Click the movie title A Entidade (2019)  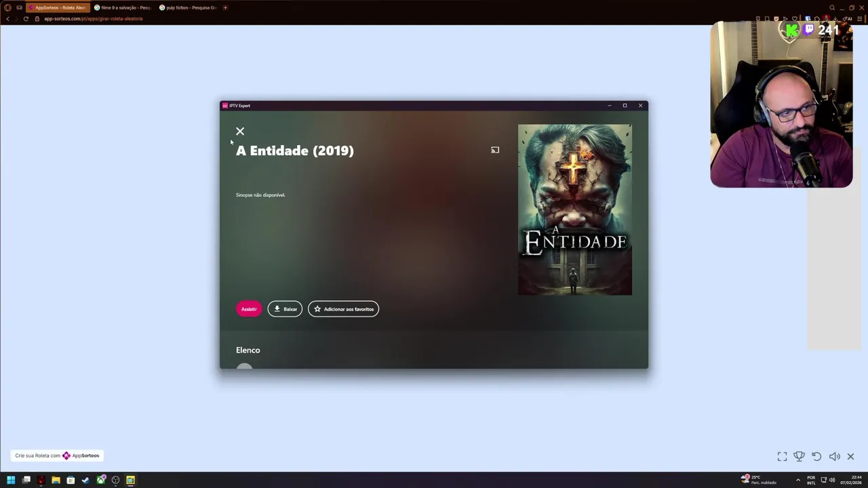(x=295, y=150)
